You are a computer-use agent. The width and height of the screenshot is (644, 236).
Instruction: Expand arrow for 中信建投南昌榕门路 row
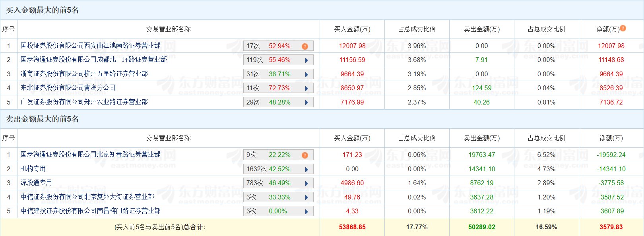(x=306, y=211)
